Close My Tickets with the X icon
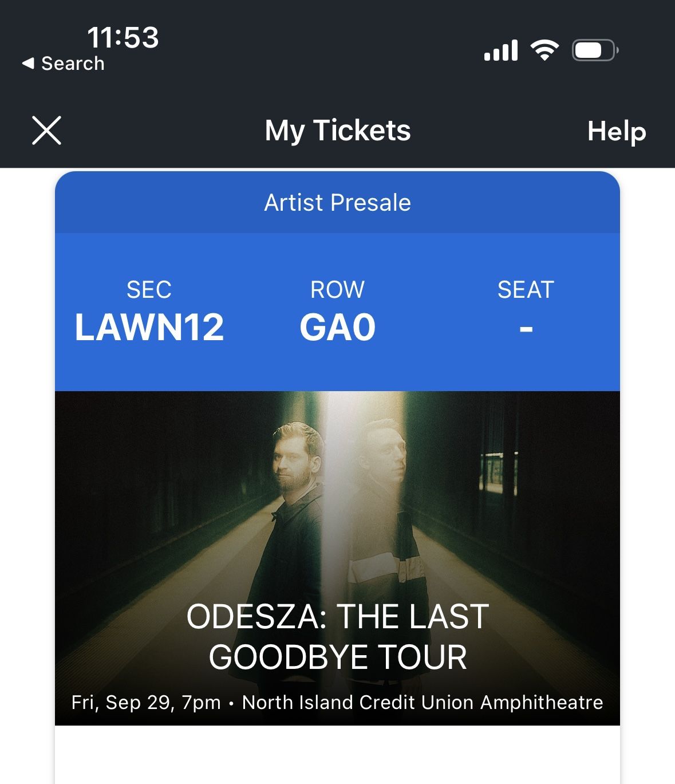This screenshot has height=784, width=675. point(46,131)
